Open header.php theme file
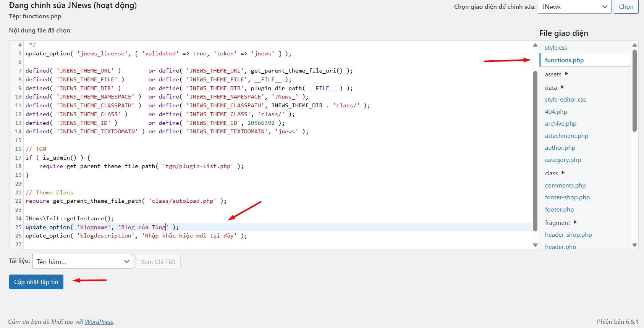 (x=560, y=247)
